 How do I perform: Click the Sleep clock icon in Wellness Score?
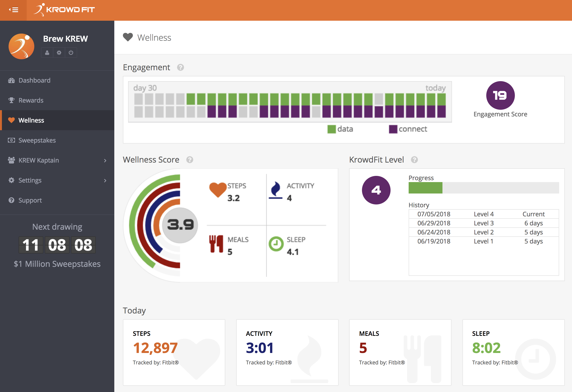click(276, 244)
